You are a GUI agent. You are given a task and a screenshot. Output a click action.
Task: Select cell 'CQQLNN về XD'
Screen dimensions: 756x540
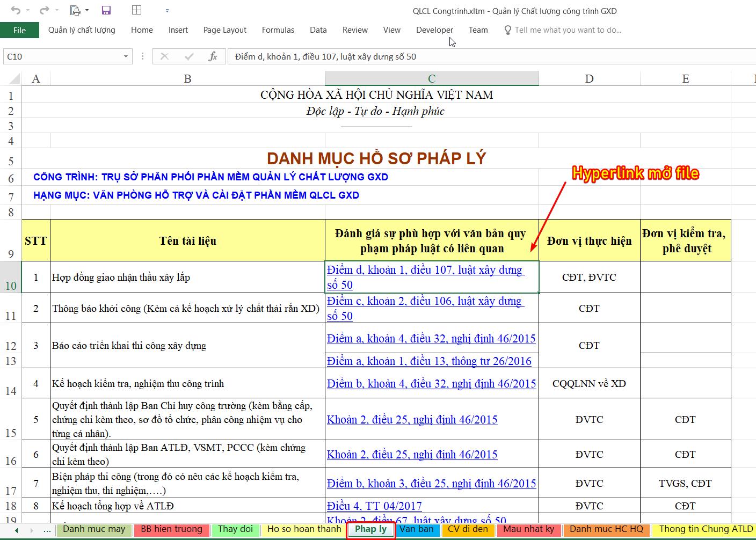tap(590, 384)
